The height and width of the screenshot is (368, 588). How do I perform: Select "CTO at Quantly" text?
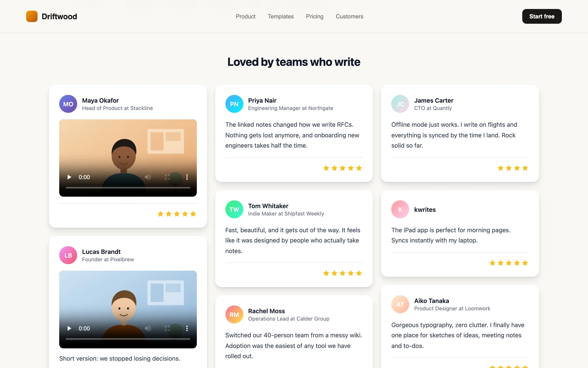[x=433, y=108]
